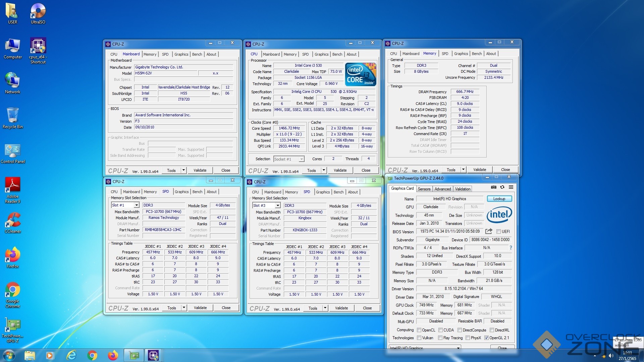Select the Network desktop icon
Viewport: 644px width, 362px height.
tap(13, 83)
